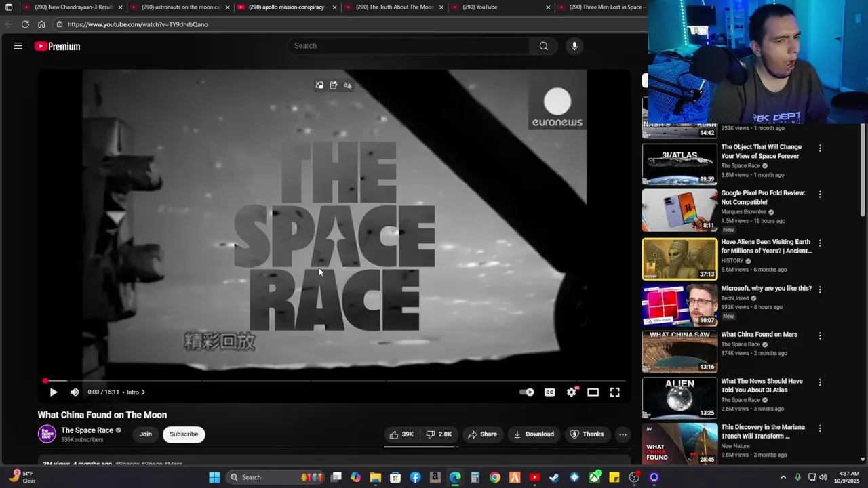Download the video
868x488 pixels.
(534, 434)
